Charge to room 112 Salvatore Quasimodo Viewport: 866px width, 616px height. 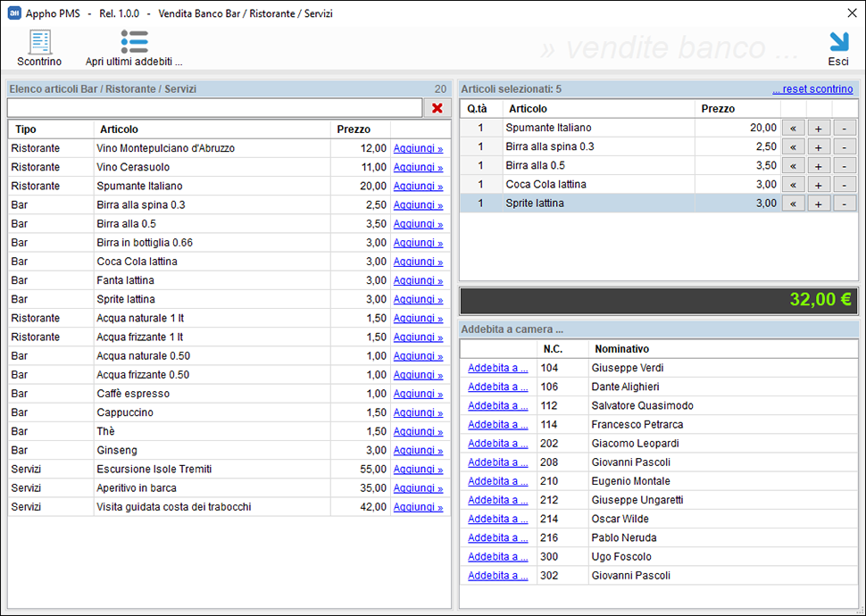(x=497, y=405)
